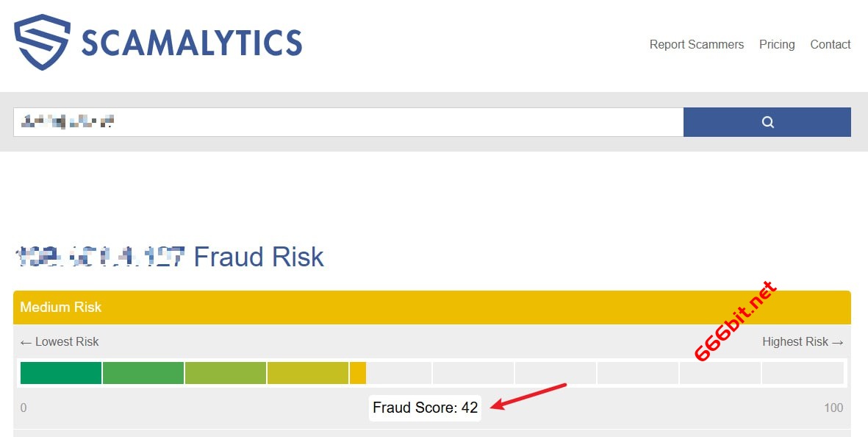868x437 pixels.
Task: Click the Scamalytics shield logo icon
Action: (x=42, y=42)
